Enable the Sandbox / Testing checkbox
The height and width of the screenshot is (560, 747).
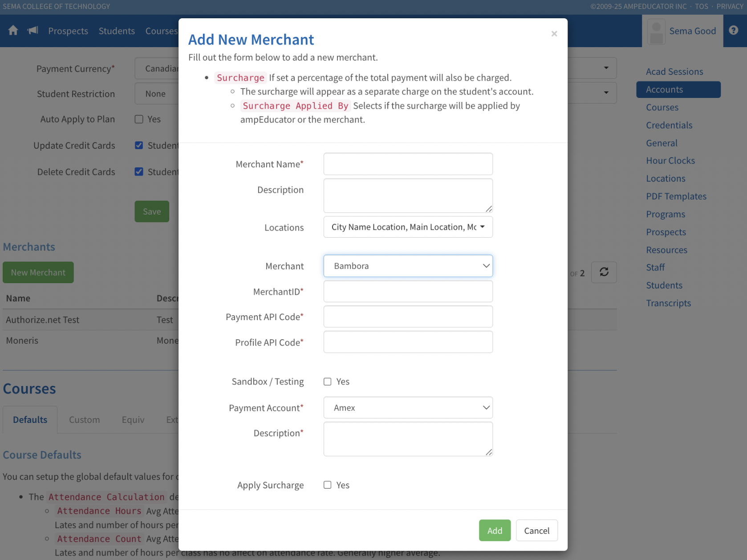click(328, 381)
